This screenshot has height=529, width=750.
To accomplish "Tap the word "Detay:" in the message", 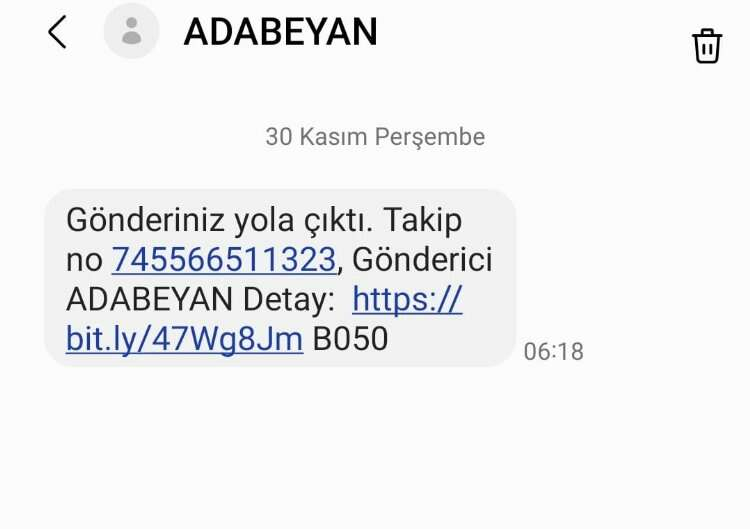I will click(x=289, y=299).
